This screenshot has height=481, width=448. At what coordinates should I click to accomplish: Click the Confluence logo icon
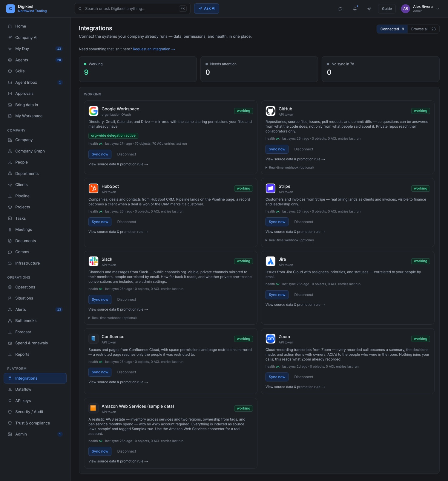[93, 339]
